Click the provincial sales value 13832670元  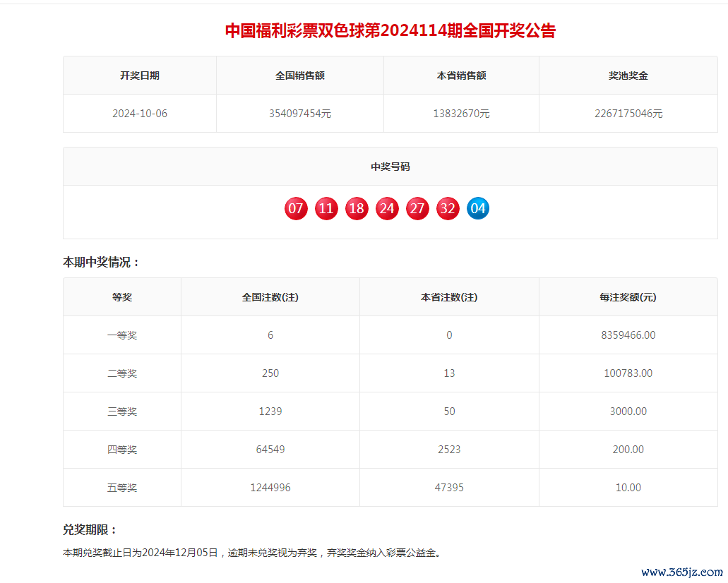[462, 114]
